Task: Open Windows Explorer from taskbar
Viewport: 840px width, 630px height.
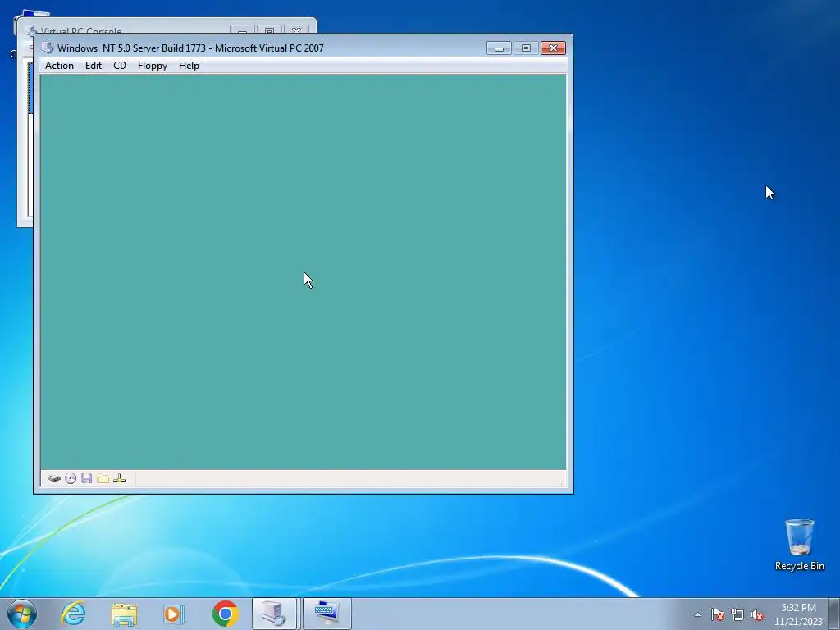Action: (124, 614)
